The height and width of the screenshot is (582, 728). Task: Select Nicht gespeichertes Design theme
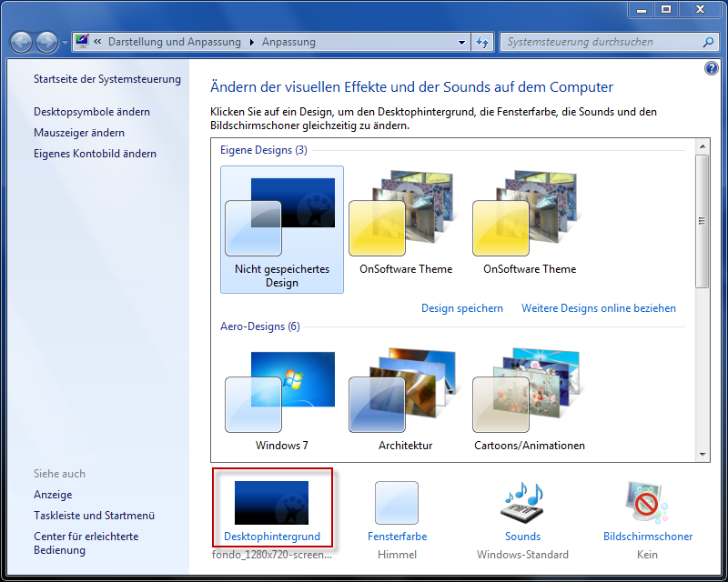tap(282, 218)
